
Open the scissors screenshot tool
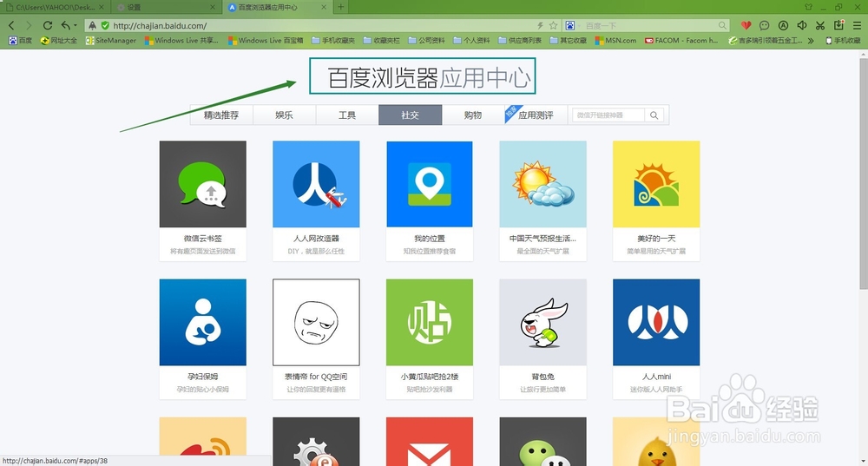tap(820, 25)
